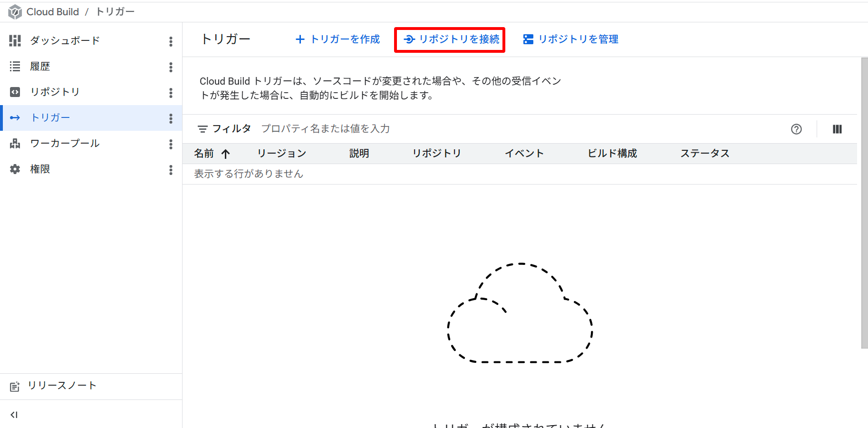Open トリガー more-options menu in sidebar
The image size is (868, 428).
pyautogui.click(x=171, y=118)
